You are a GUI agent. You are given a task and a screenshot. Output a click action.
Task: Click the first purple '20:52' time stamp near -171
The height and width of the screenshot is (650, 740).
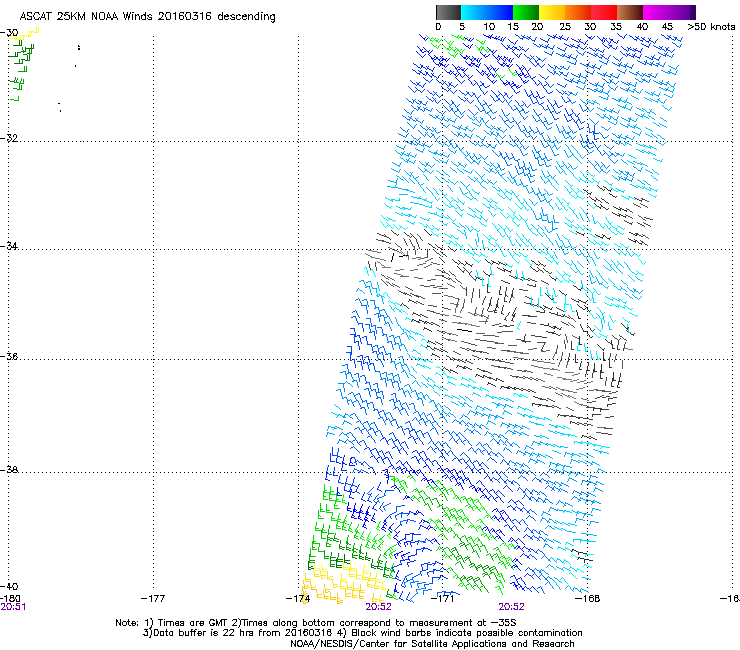(x=378, y=607)
